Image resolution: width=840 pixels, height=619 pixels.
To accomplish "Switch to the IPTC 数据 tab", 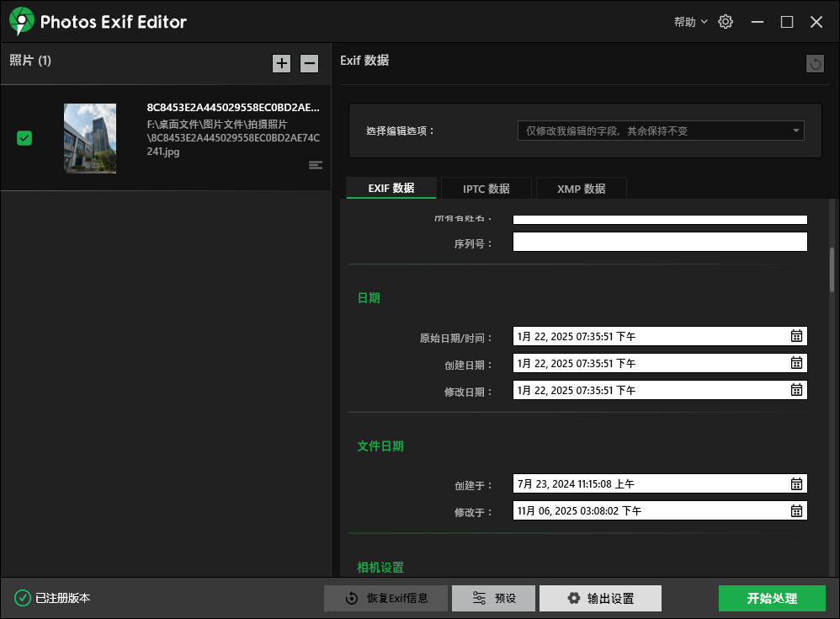I will tap(486, 188).
